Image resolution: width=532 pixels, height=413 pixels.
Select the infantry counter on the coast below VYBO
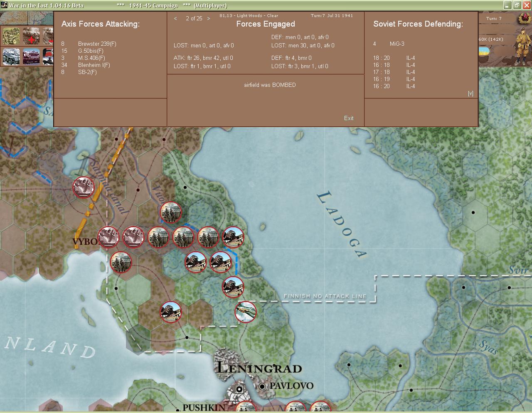click(x=121, y=262)
